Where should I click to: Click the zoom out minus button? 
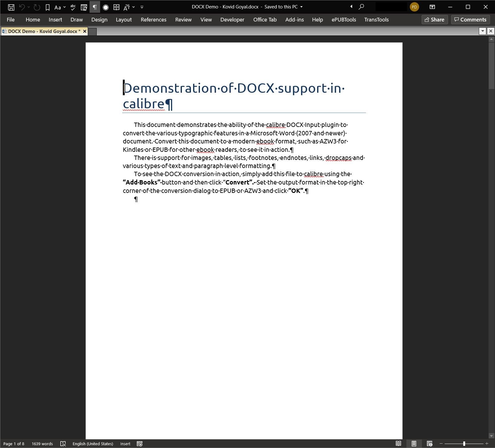tap(441, 444)
